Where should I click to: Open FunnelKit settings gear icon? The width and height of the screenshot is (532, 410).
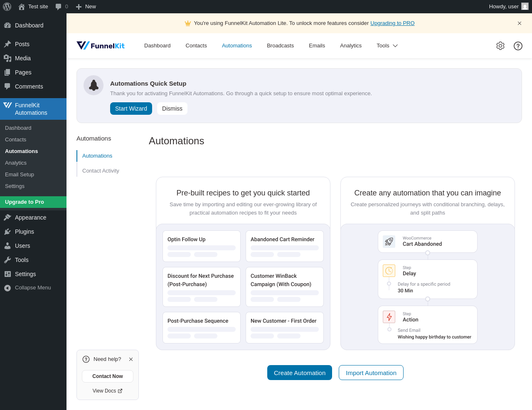click(x=500, y=46)
